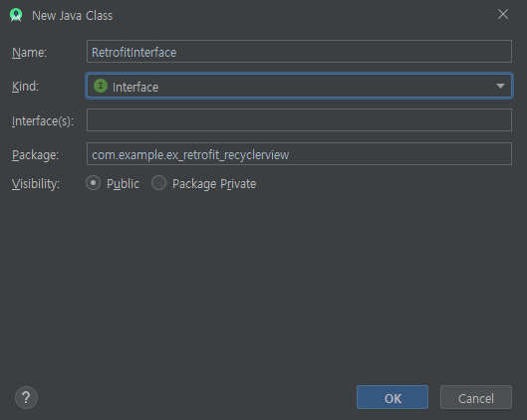The width and height of the screenshot is (527, 420).
Task: Select the Public visibility radio button
Action: 93,183
